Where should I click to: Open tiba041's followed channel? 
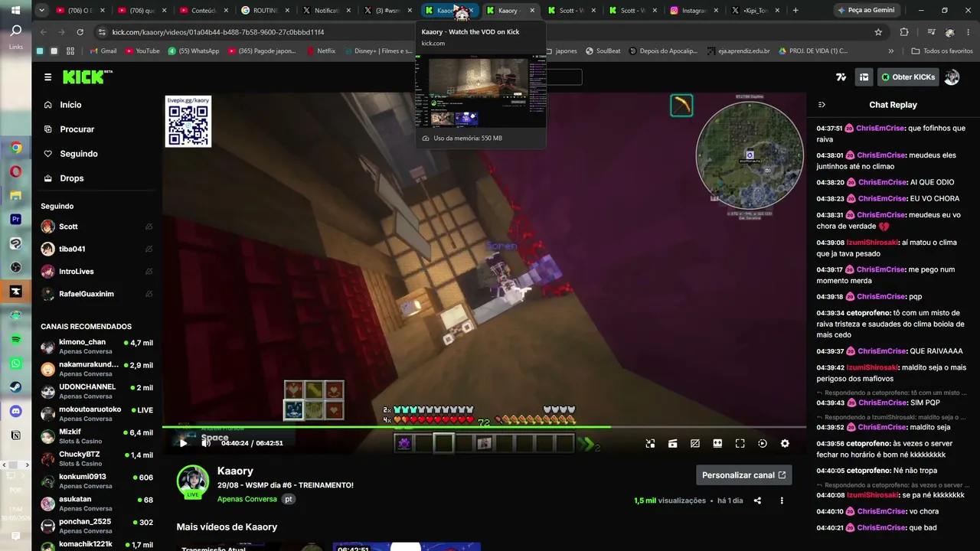(96, 249)
